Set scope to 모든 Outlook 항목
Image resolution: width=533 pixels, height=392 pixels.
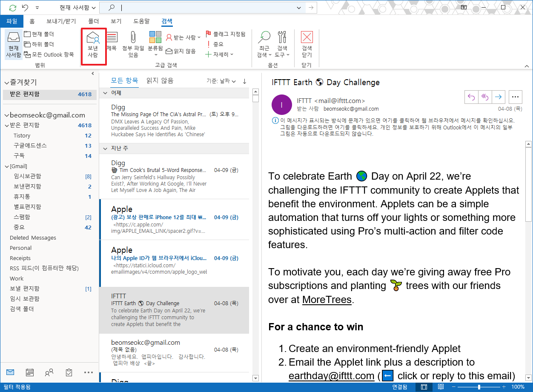[49, 54]
